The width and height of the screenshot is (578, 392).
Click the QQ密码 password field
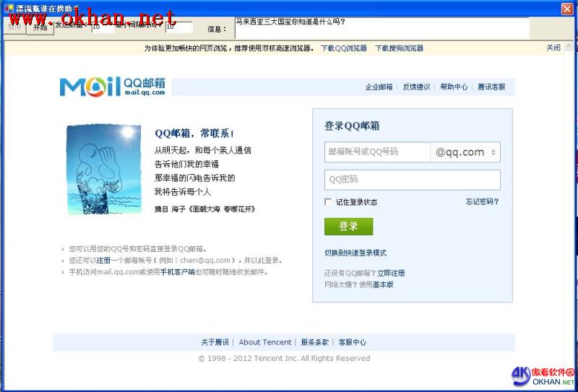point(413,180)
